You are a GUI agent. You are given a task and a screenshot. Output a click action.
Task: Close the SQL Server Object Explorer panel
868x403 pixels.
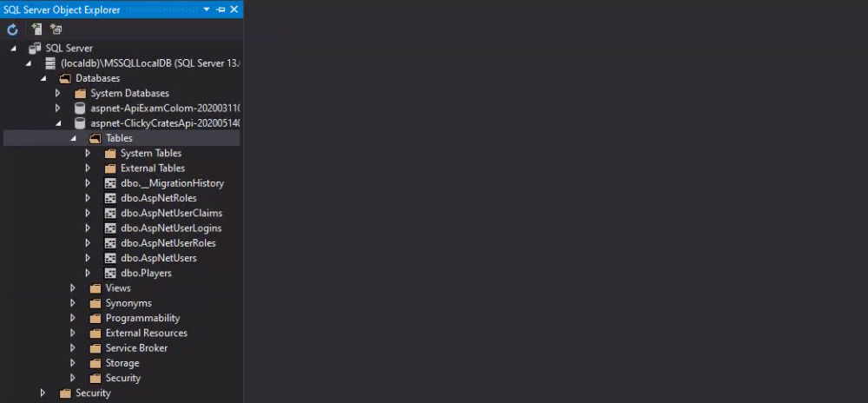tap(234, 10)
